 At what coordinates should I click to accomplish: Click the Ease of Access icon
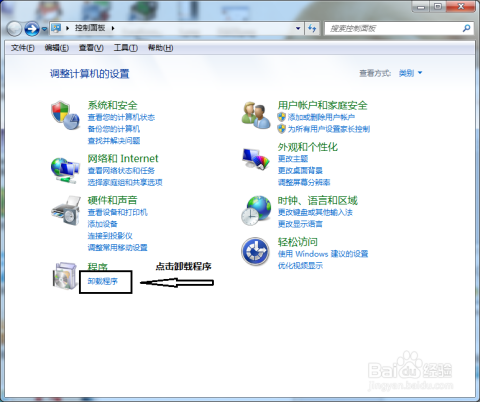pos(255,251)
